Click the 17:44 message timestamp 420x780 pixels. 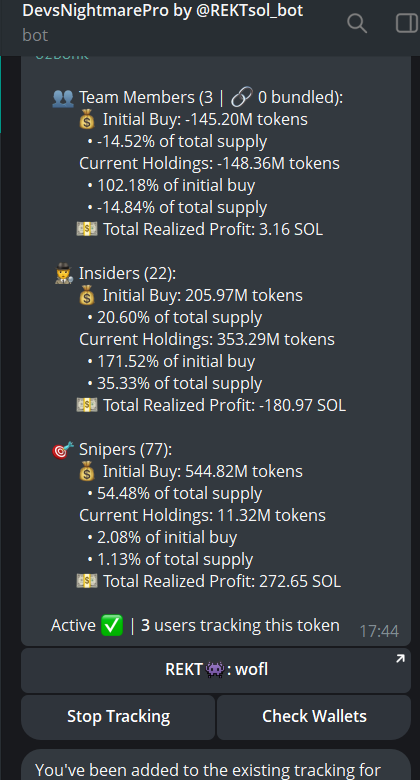click(x=379, y=631)
